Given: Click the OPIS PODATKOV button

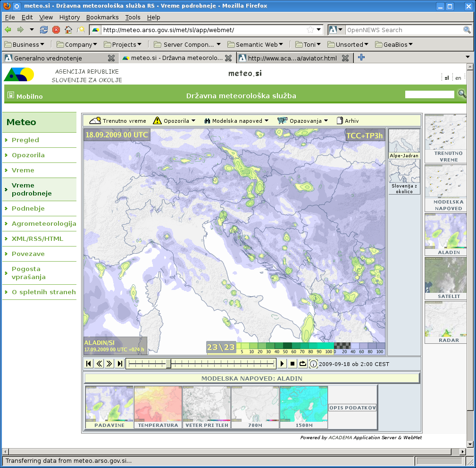Looking at the screenshot, I should coord(352,408).
